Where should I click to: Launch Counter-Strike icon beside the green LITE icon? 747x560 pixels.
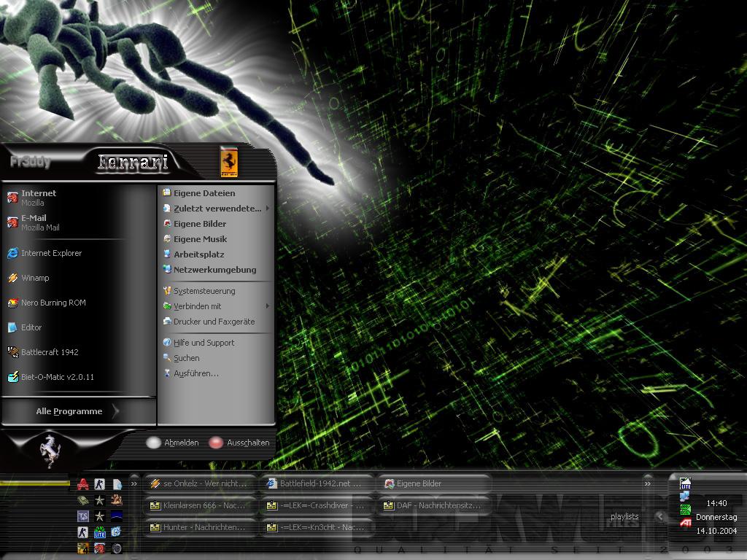pyautogui.click(x=83, y=532)
